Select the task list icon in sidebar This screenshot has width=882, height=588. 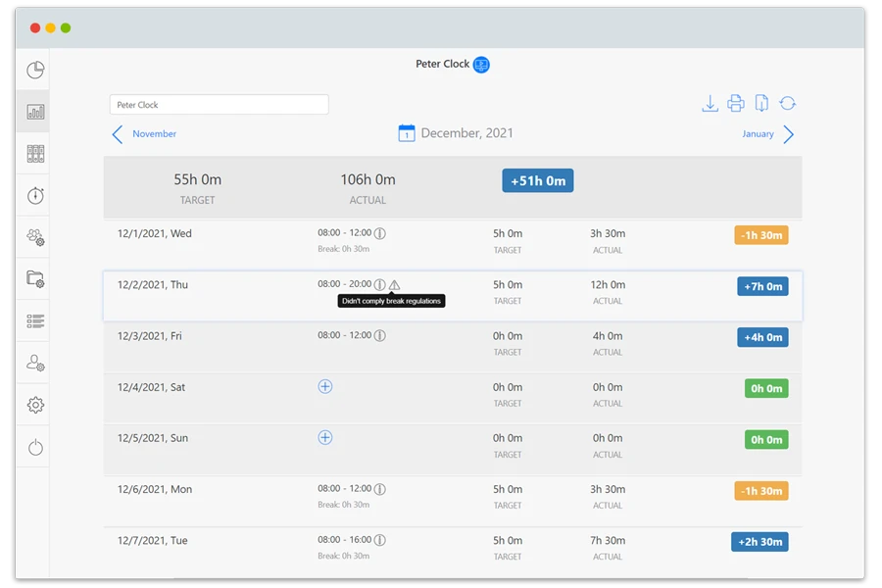33,320
